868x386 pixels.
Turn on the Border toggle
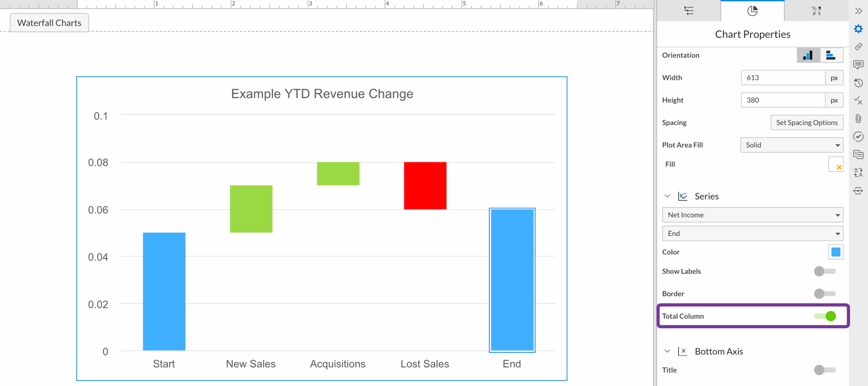click(x=825, y=294)
